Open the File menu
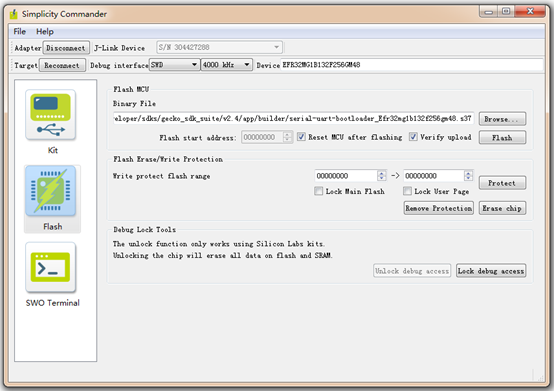This screenshot has height=391, width=554. click(19, 31)
